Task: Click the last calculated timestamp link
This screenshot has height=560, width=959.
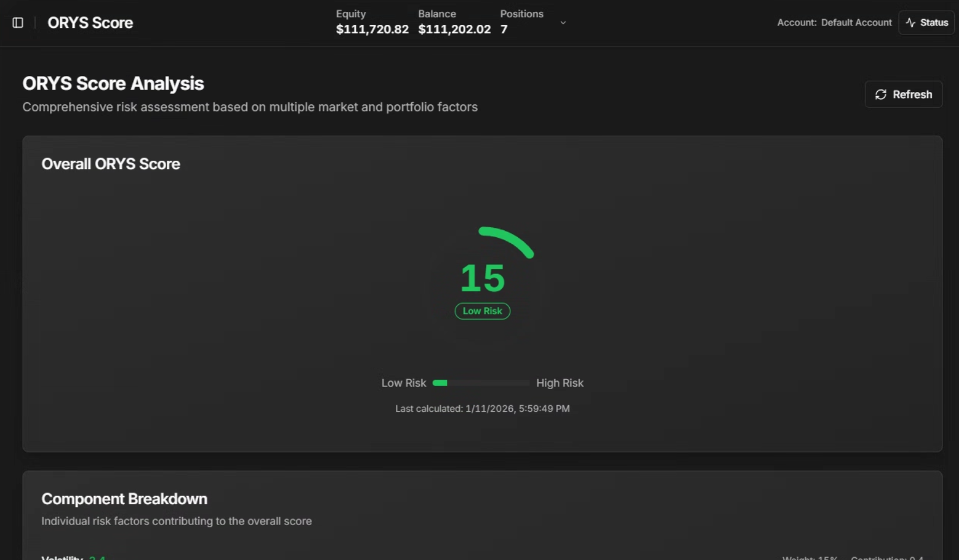Action: pyautogui.click(x=482, y=408)
